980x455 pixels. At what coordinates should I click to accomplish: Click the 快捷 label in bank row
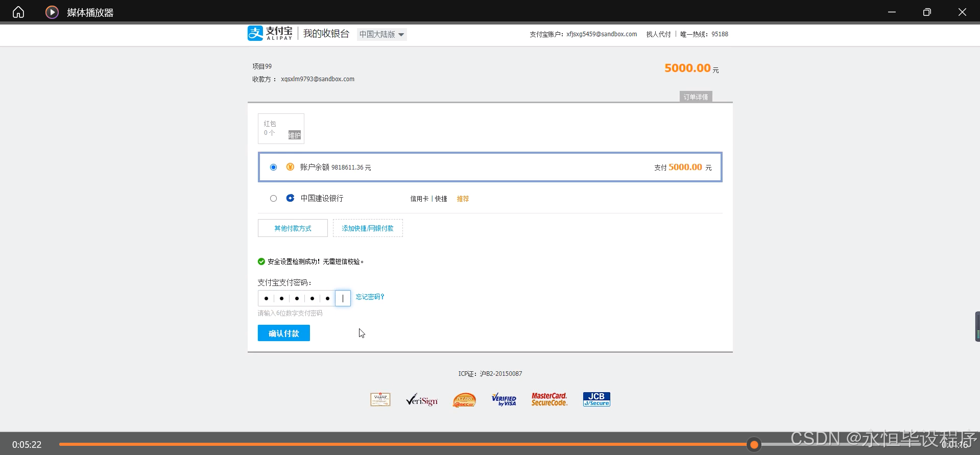click(x=441, y=199)
